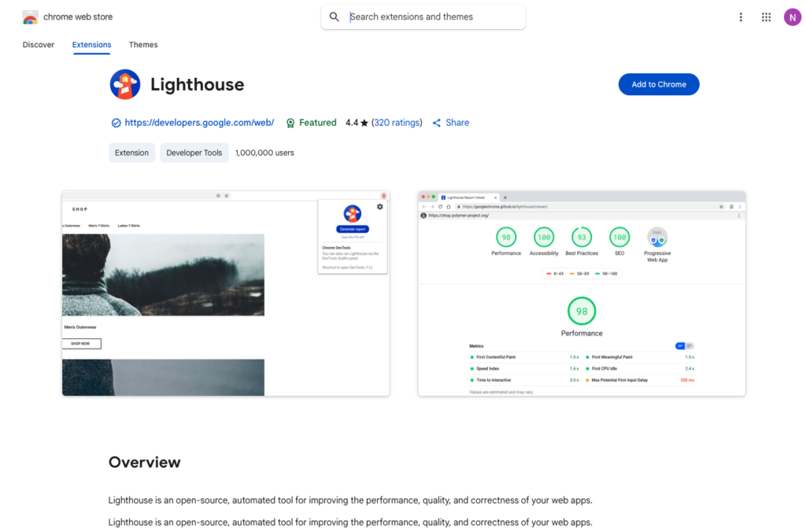Image resolution: width=806 pixels, height=532 pixels.
Task: Click the Progressive Web App badge
Action: coord(657,238)
